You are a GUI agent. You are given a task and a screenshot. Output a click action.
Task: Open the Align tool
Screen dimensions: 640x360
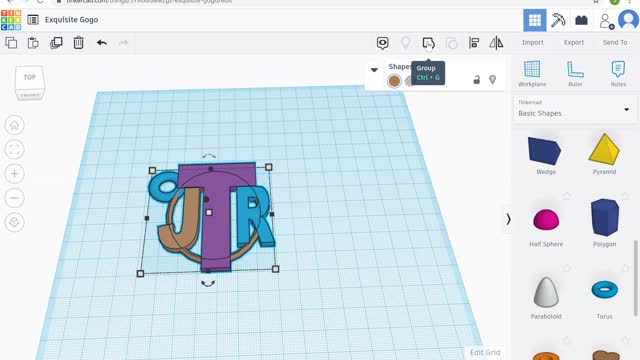tap(474, 43)
